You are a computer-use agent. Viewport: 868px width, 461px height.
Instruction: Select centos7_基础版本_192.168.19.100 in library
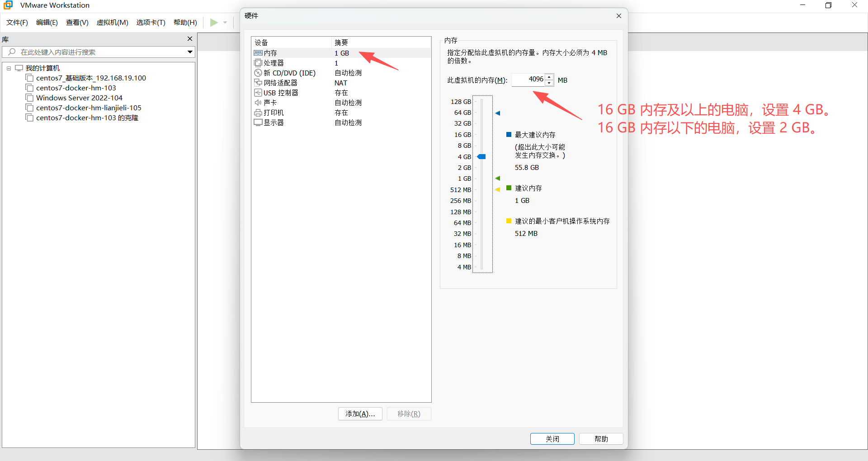91,78
